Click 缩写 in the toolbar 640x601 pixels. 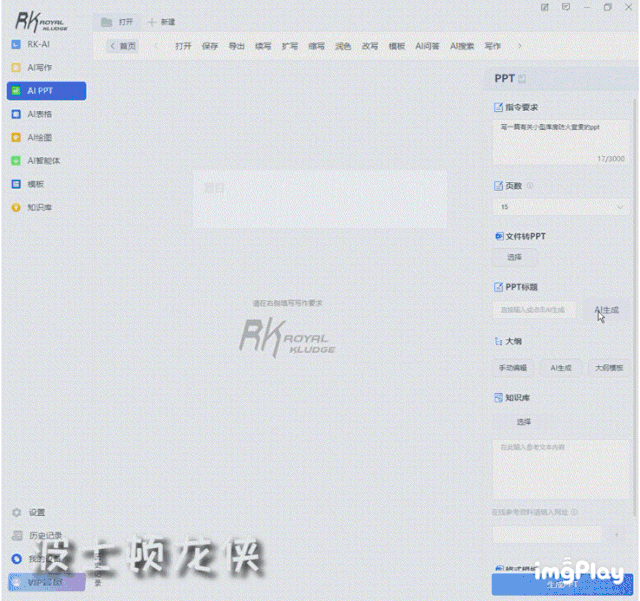click(316, 46)
